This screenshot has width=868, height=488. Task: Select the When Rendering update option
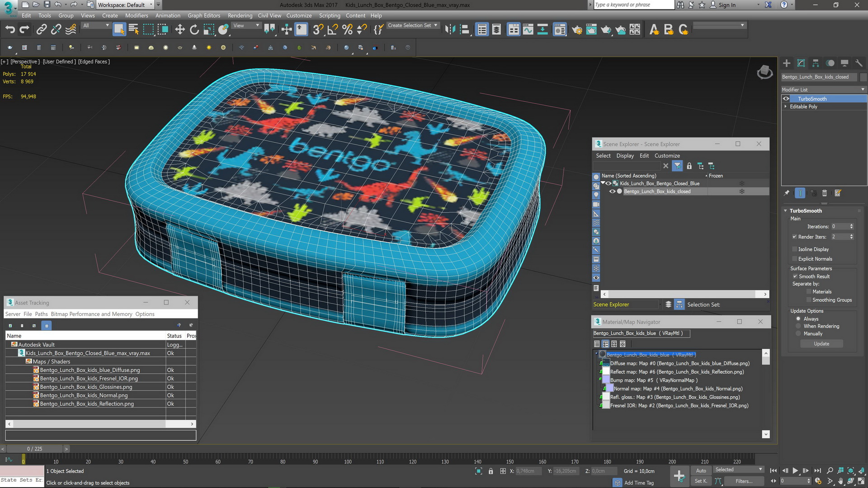(798, 326)
